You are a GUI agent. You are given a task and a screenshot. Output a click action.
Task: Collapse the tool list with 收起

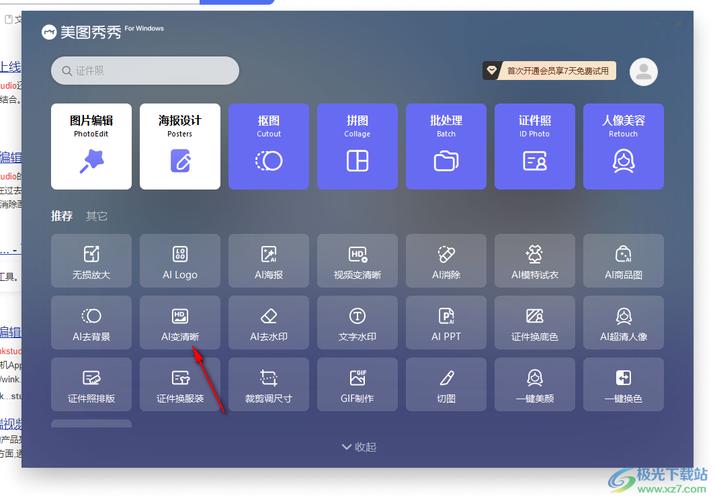(359, 447)
